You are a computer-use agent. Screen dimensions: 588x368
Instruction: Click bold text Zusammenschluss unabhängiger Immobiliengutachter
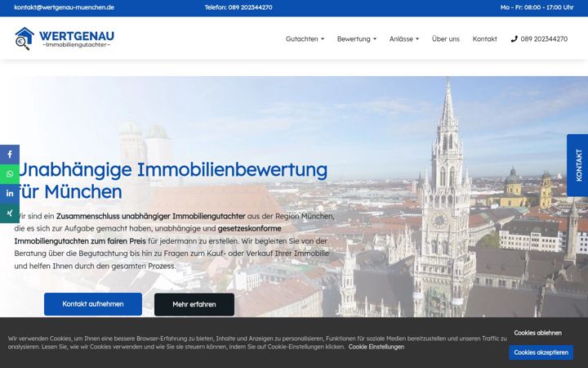click(x=151, y=216)
